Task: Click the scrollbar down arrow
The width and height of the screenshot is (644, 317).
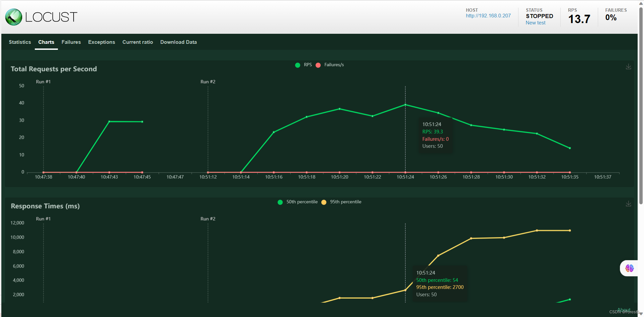Action: (x=641, y=314)
